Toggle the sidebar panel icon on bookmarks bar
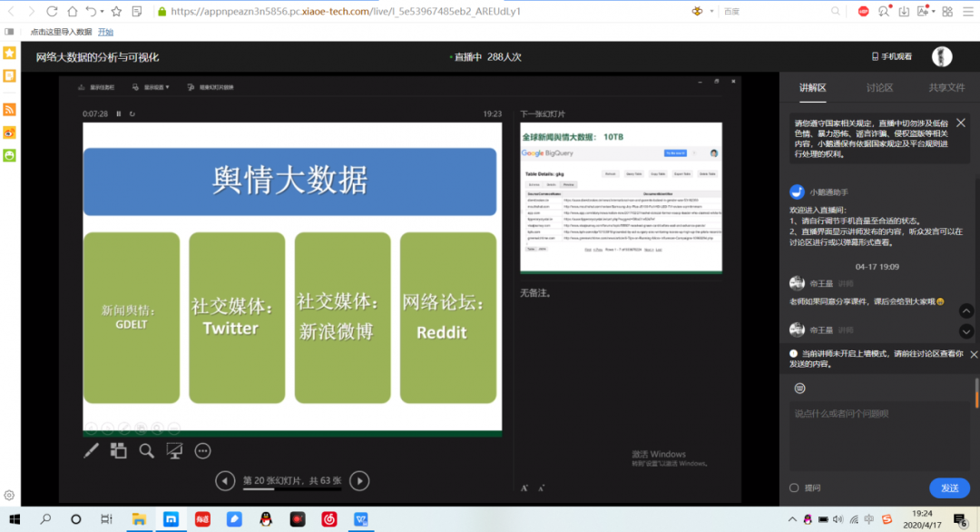 click(x=9, y=31)
